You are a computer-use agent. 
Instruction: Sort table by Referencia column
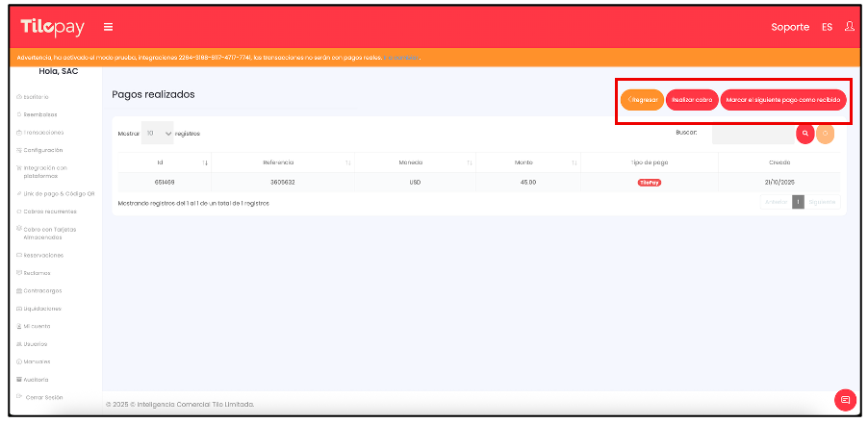(x=347, y=162)
